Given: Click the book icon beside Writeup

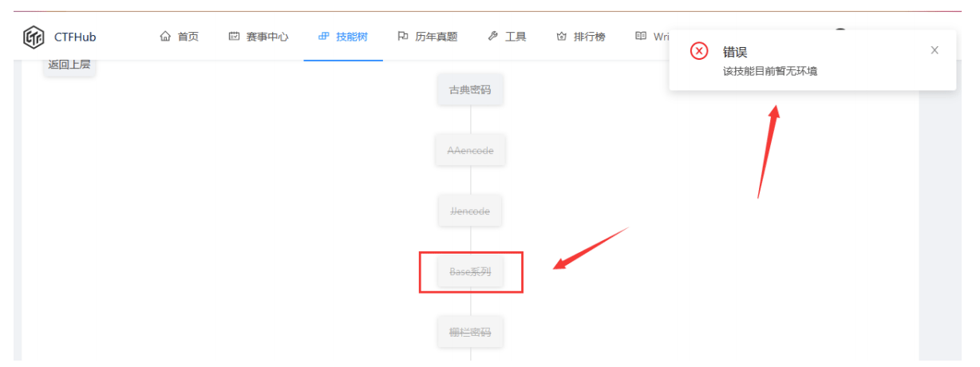Looking at the screenshot, I should 641,37.
